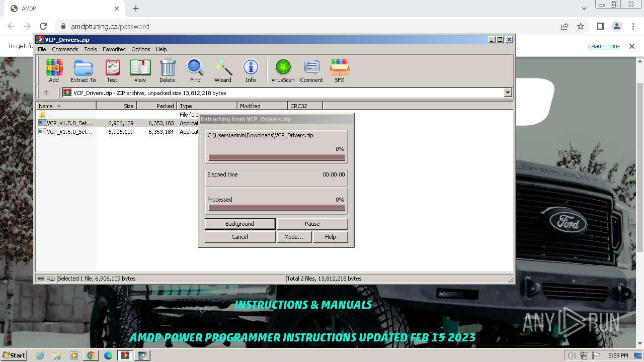Click the dialog Help button
Viewport: 644px width, 362px height.
pyautogui.click(x=331, y=237)
